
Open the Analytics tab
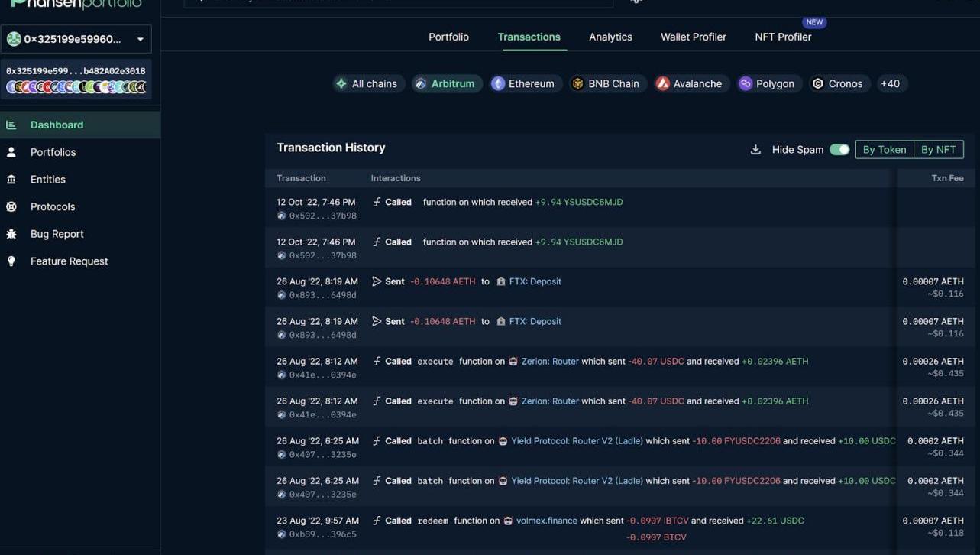pos(610,37)
